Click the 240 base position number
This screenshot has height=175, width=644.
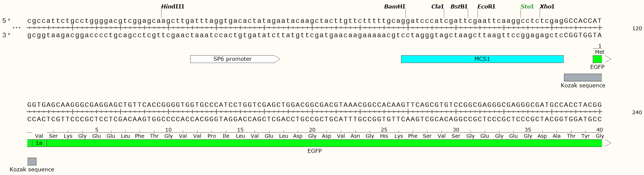[637, 112]
